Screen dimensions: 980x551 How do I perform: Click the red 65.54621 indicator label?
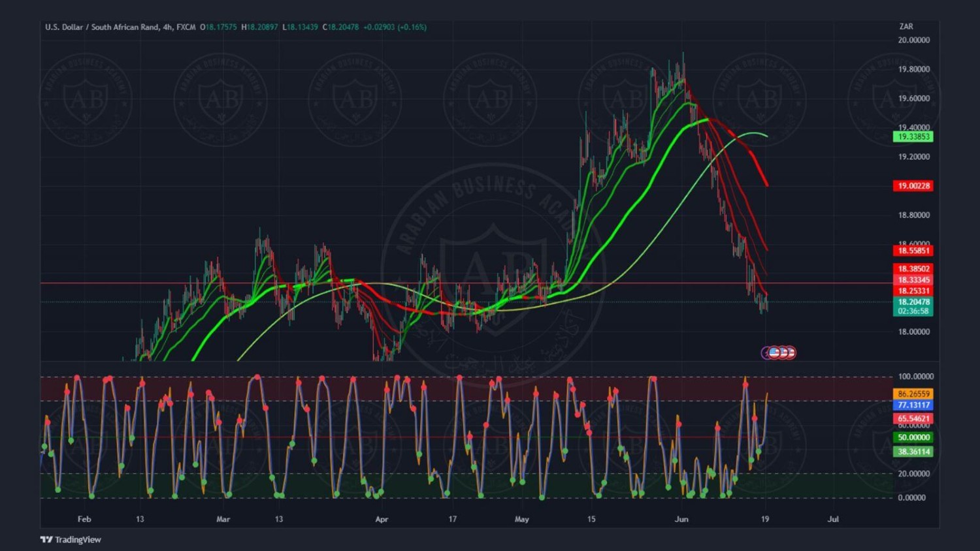coord(913,418)
